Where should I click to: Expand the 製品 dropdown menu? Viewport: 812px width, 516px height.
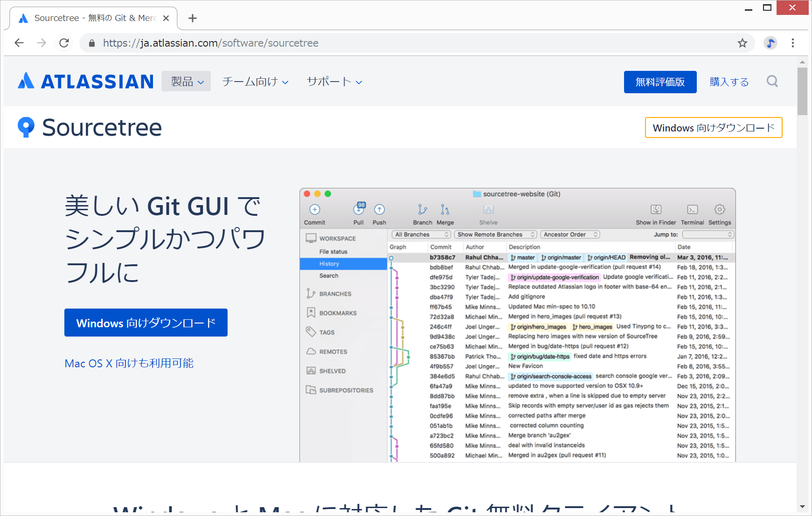click(x=187, y=82)
